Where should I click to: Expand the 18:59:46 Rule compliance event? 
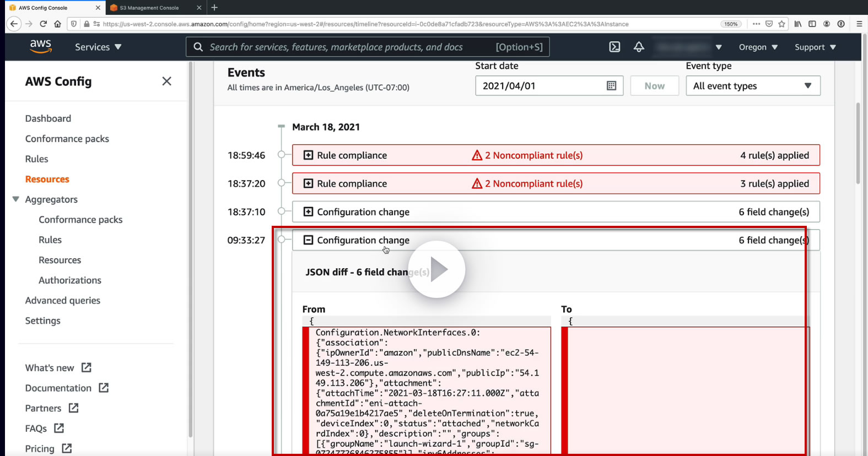pyautogui.click(x=309, y=155)
